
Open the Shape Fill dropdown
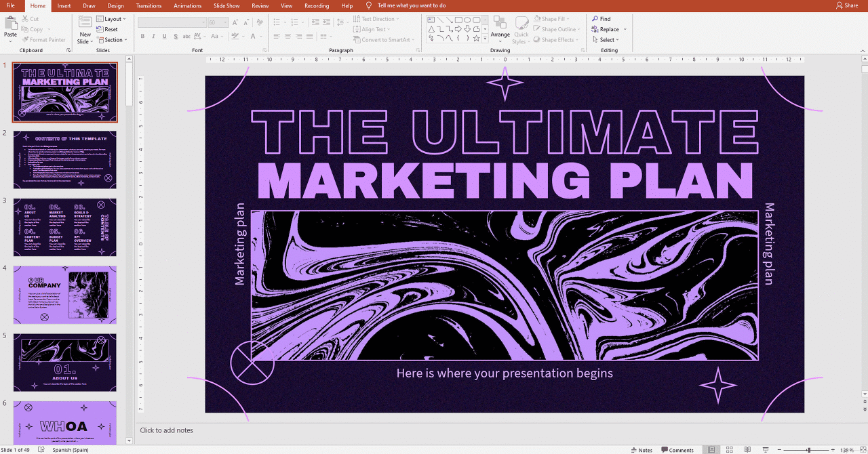(551, 19)
